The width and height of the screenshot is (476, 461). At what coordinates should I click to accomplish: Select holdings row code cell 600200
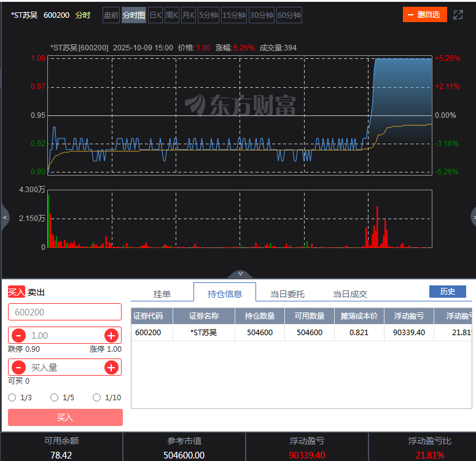coord(152,333)
